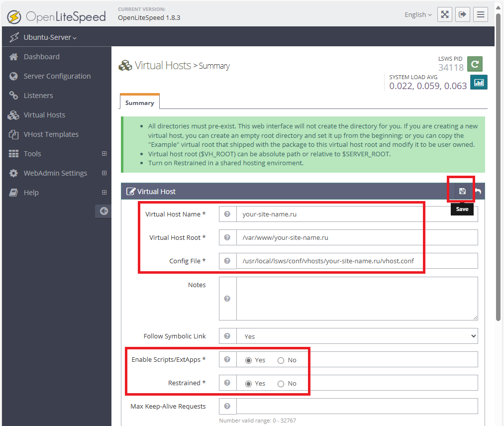
Task: Open Server Configuration menu item
Action: point(57,76)
